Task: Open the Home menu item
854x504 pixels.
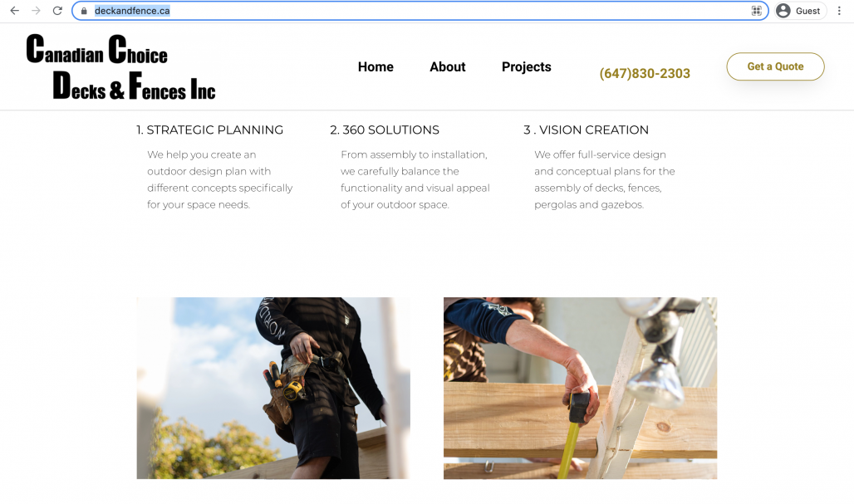Action: 375,67
